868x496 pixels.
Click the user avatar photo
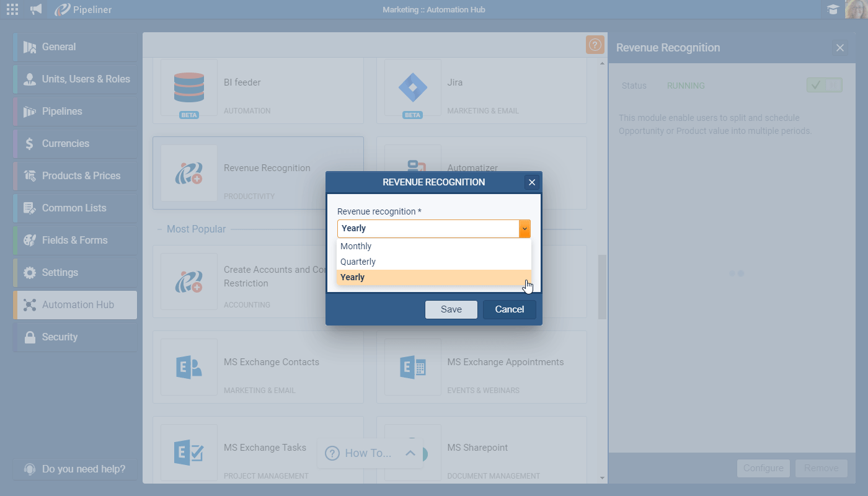856,9
